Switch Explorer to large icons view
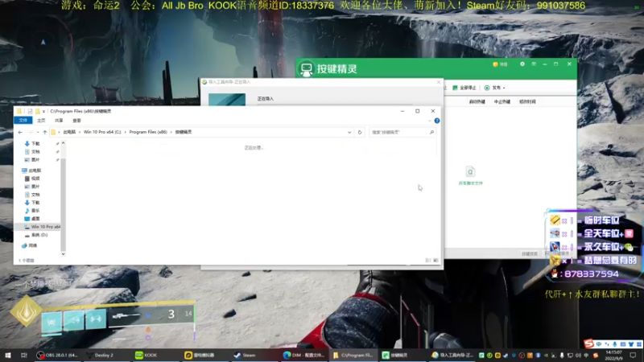Viewport: 644px width, 362px height. 436,260
